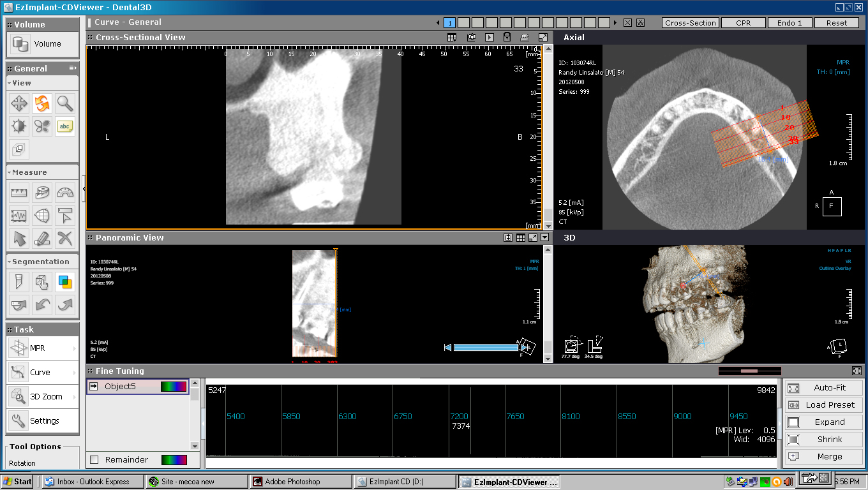Collapse the Measure section

(10, 173)
